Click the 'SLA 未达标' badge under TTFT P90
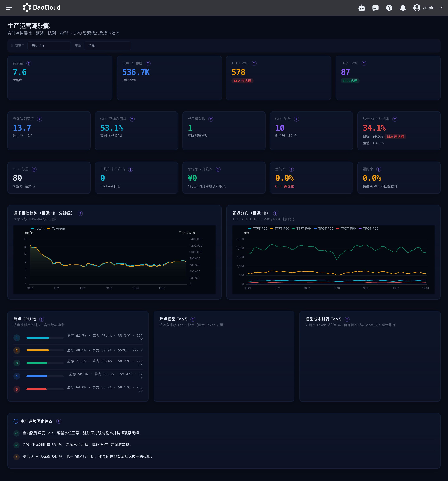 click(x=242, y=81)
